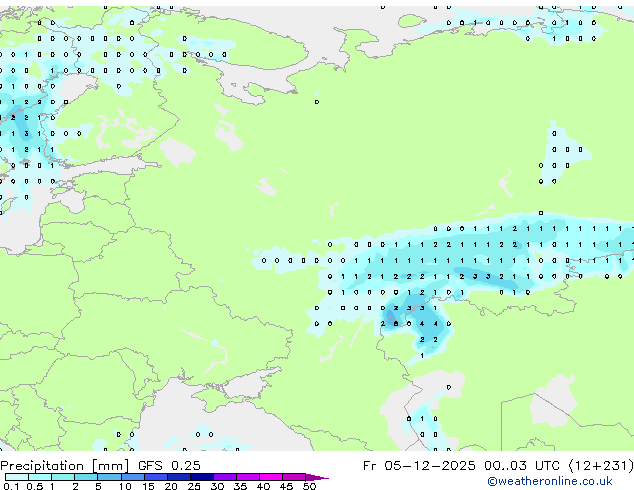Select the lightest 0.1–0.5 mm legend swatch
The image size is (634, 490).
click(x=17, y=477)
